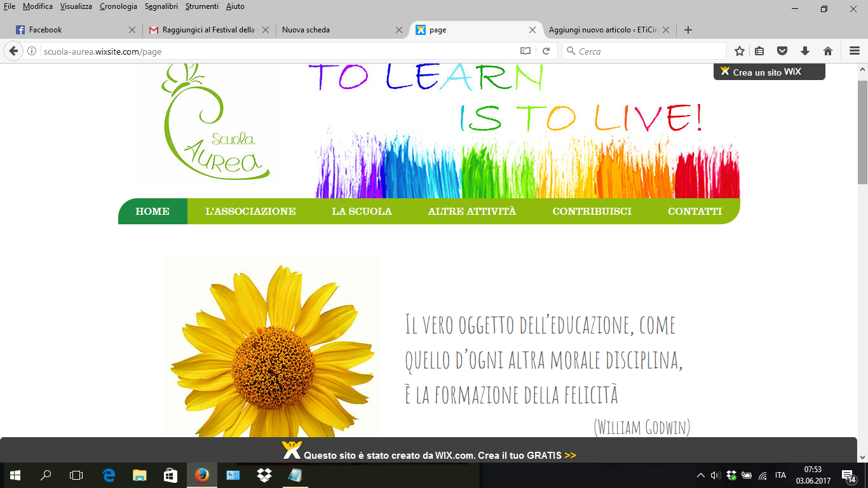The image size is (868, 488).
Task: Open LA SCUOLA site menu item
Action: (x=362, y=211)
